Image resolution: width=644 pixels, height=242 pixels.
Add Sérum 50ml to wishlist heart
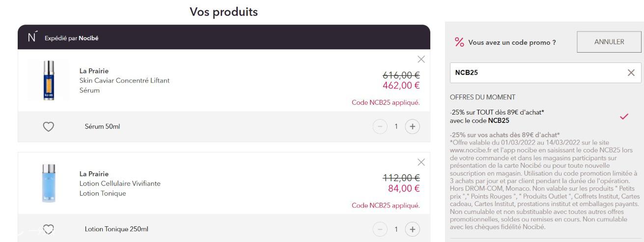pyautogui.click(x=48, y=127)
